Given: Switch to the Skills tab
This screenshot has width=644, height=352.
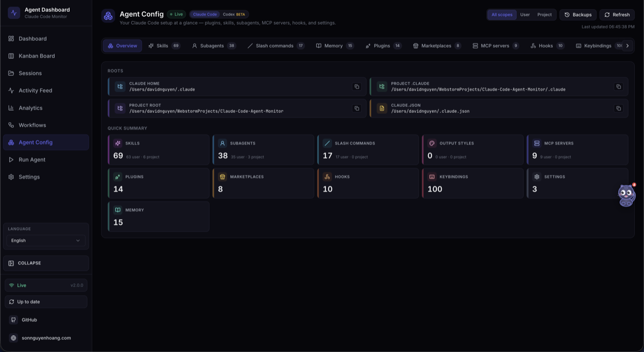Looking at the screenshot, I should point(164,46).
